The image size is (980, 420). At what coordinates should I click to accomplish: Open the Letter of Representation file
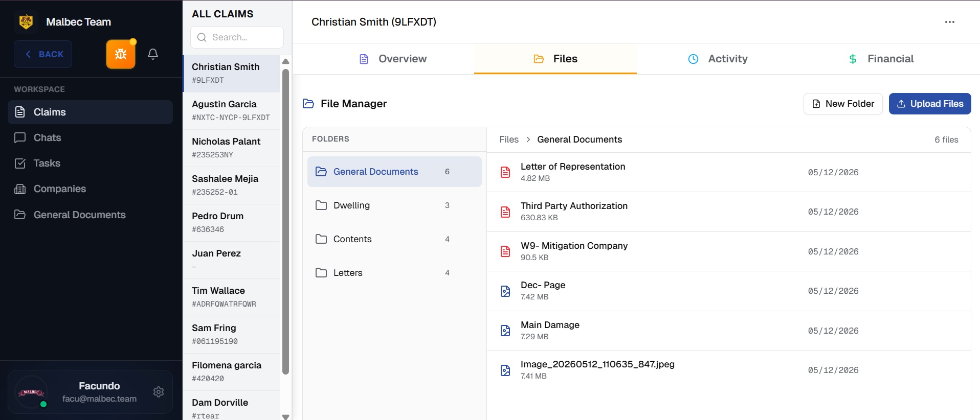[x=729, y=172]
